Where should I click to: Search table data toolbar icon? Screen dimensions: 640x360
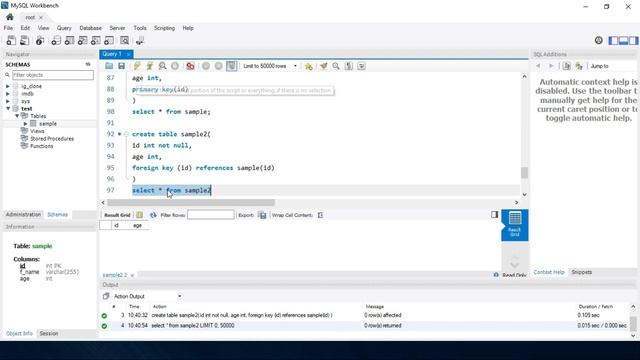(x=124, y=40)
